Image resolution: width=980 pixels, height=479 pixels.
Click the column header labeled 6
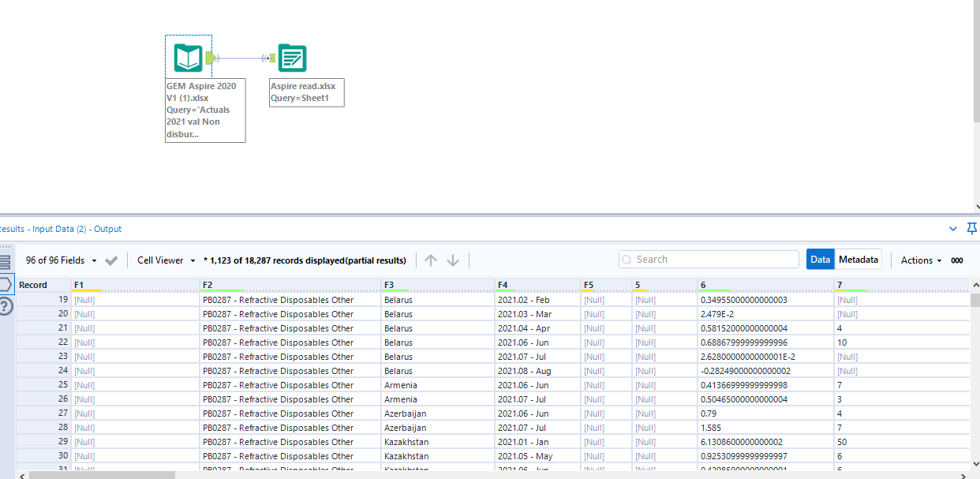click(765, 285)
